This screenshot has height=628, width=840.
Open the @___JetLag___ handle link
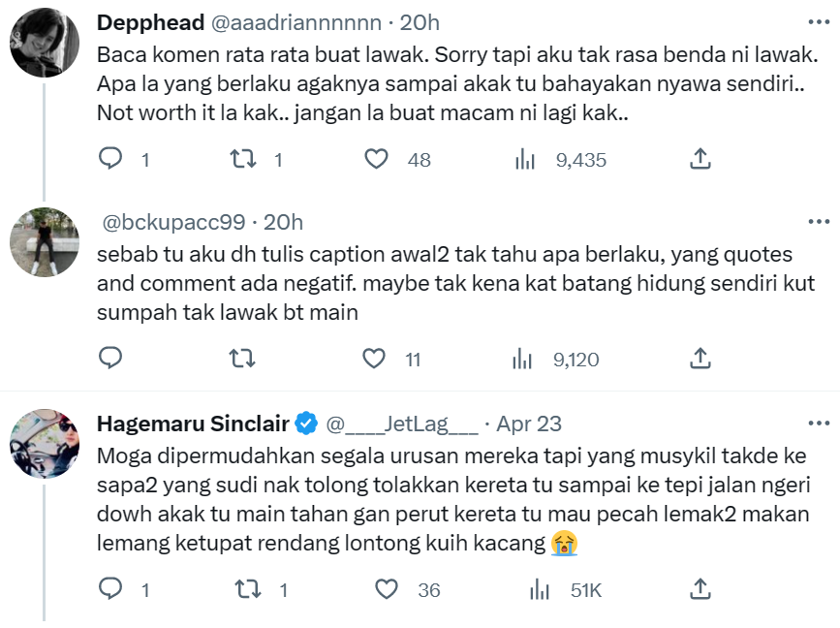[402, 424]
